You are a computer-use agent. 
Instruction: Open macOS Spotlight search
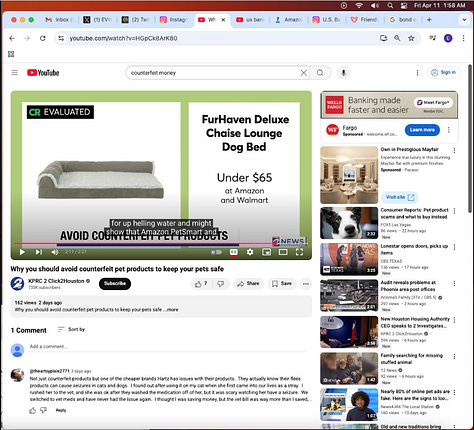click(x=390, y=5)
